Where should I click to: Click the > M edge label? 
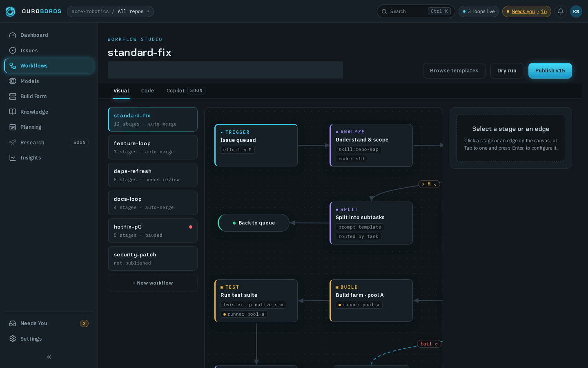click(x=429, y=184)
